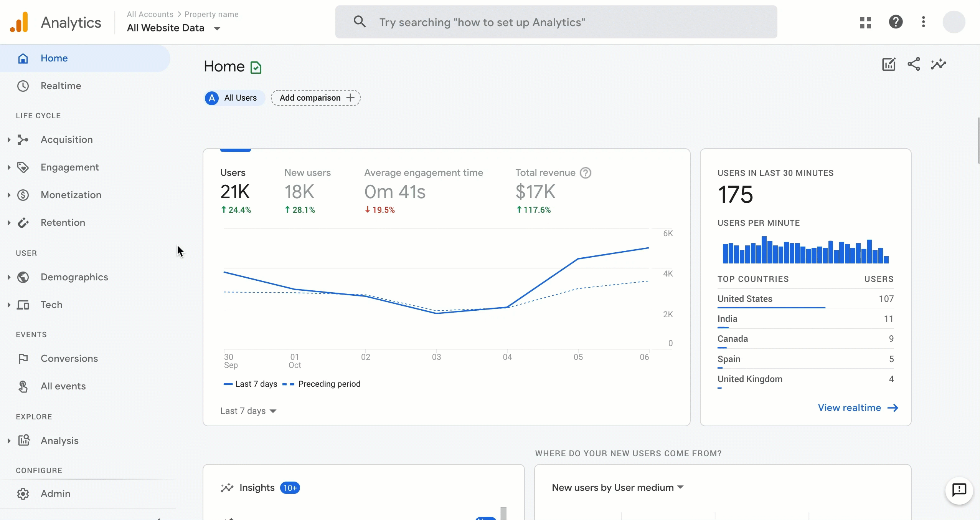Click the customize report icon
Image resolution: width=980 pixels, height=520 pixels.
click(888, 64)
